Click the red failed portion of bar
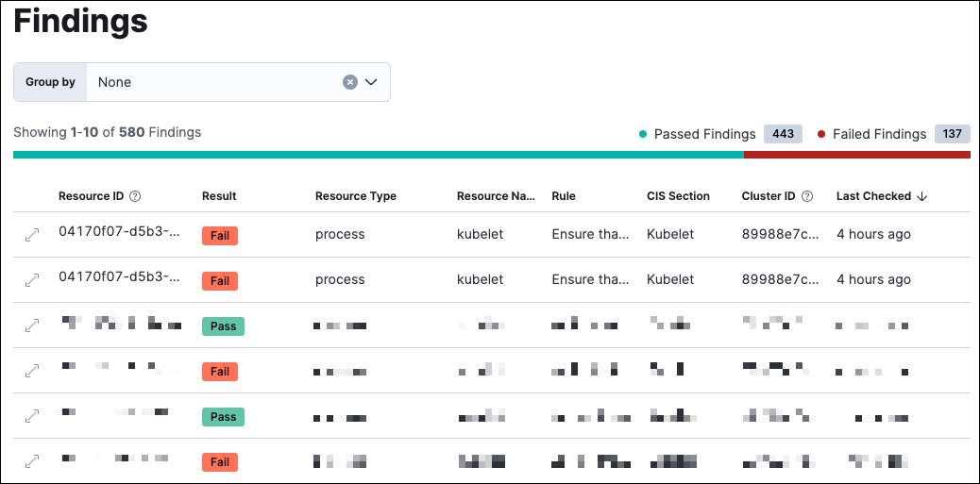Screen dimensions: 980x484 click(x=856, y=155)
